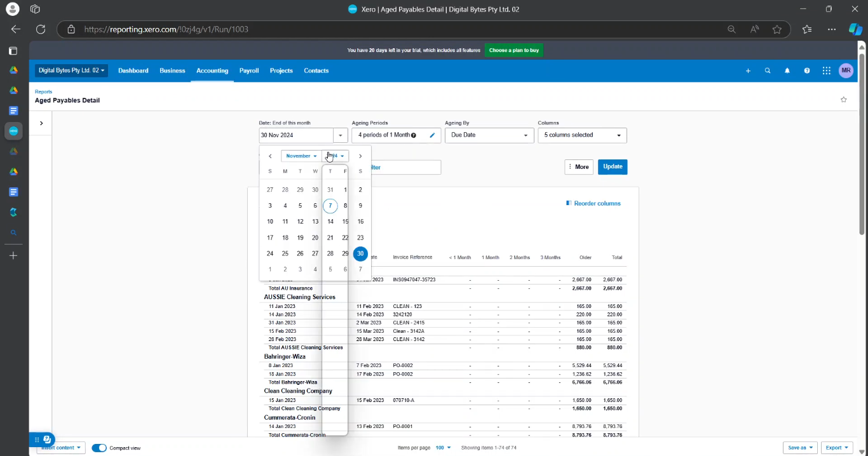Open browser settings and more menu
This screenshot has height=456, width=868.
click(832, 29)
